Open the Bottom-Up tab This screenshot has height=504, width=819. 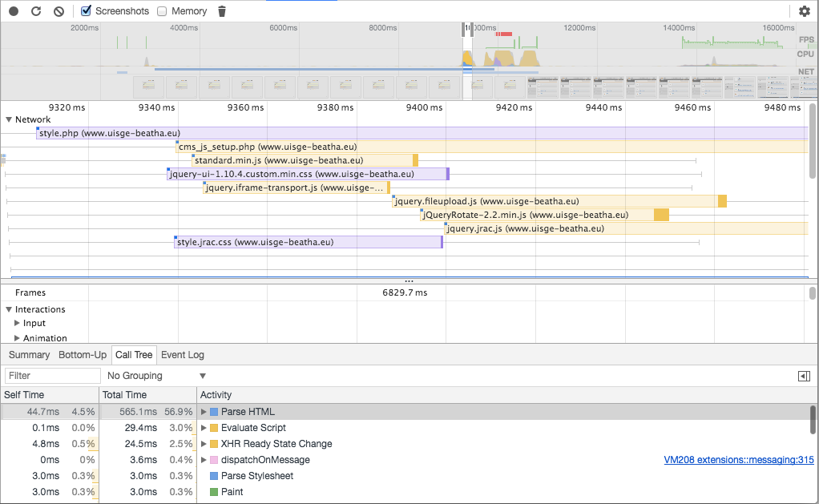83,355
